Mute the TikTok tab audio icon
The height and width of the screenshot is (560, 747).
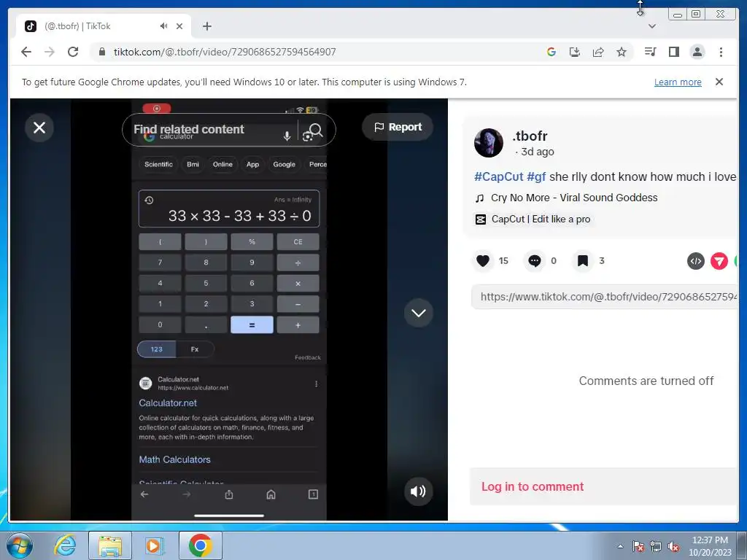pyautogui.click(x=163, y=26)
